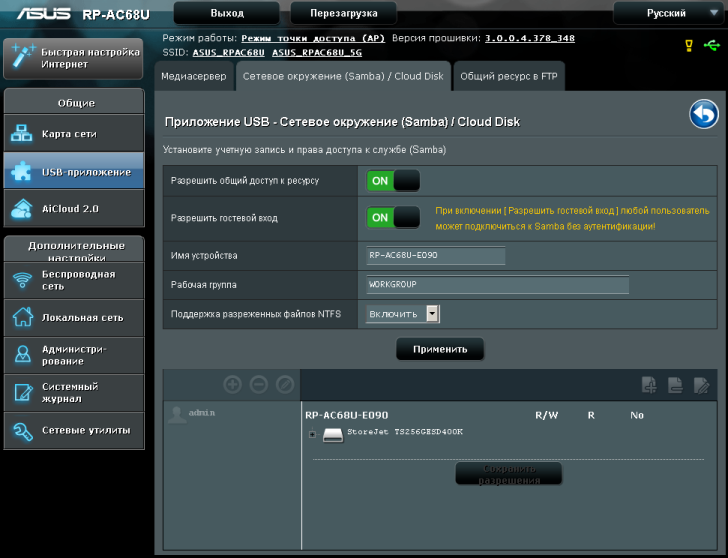Click the R/W permission column header
728x558 pixels.
coord(546,415)
